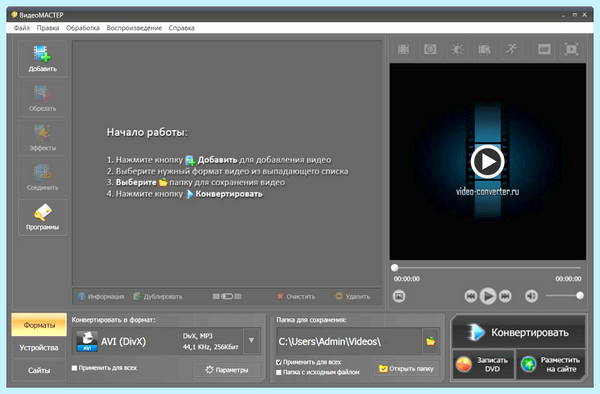Check Папка с исходным файлом
The height and width of the screenshot is (394, 600).
pos(318,372)
